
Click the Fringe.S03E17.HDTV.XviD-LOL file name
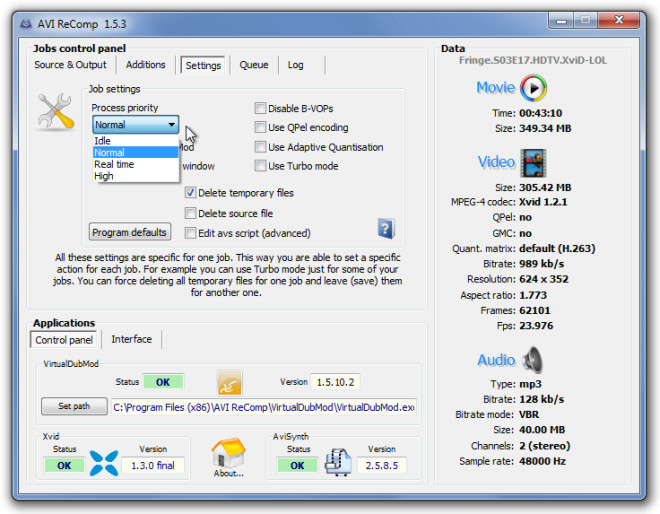[533, 61]
